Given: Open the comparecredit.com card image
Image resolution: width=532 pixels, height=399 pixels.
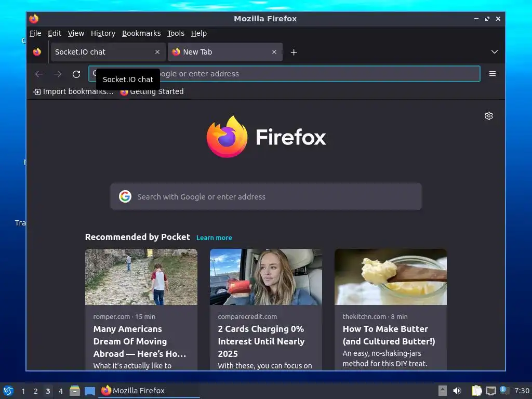Looking at the screenshot, I should point(265,277).
